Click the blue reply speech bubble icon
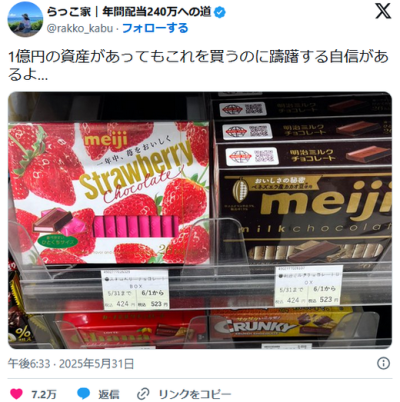The height and width of the screenshot is (402, 400). pos(83,394)
